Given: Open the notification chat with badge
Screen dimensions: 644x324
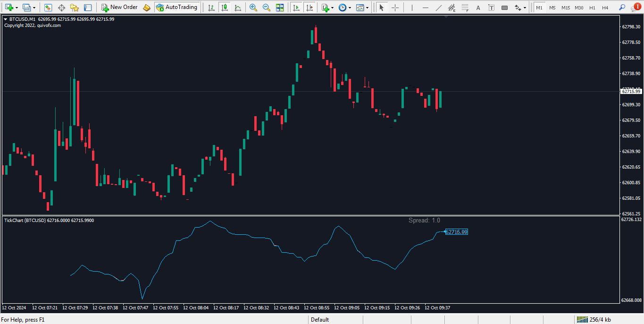Looking at the screenshot, I should pyautogui.click(x=636, y=7).
